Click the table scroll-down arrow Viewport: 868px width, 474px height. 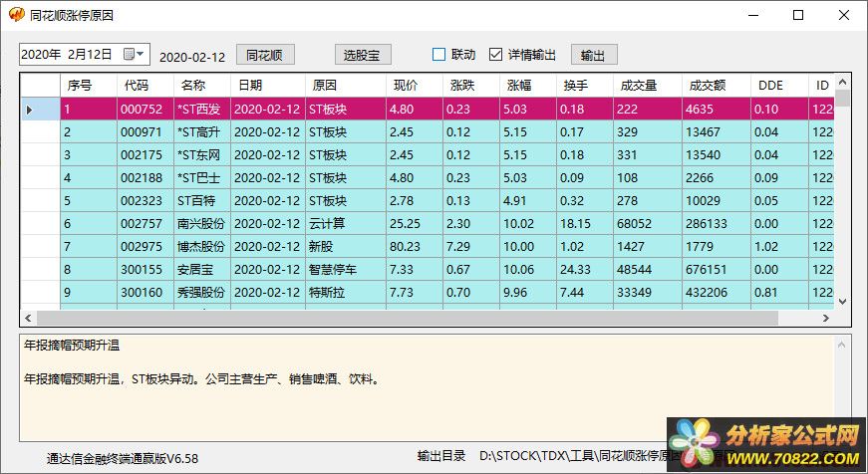[842, 302]
